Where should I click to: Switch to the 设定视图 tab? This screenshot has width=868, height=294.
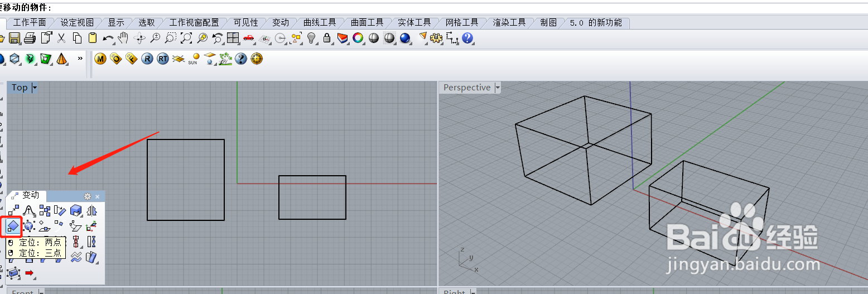(x=77, y=23)
